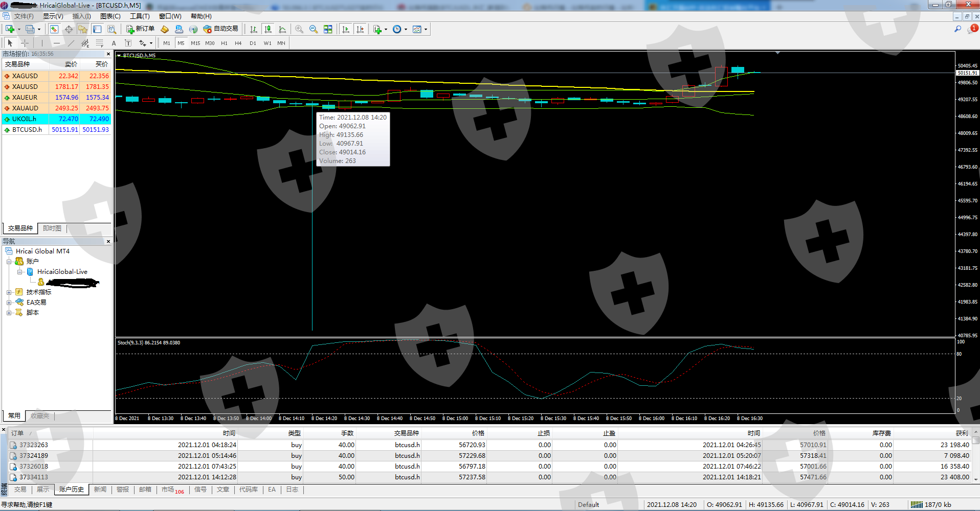Click the zoom in magnifier icon
980x511 pixels.
click(x=299, y=30)
